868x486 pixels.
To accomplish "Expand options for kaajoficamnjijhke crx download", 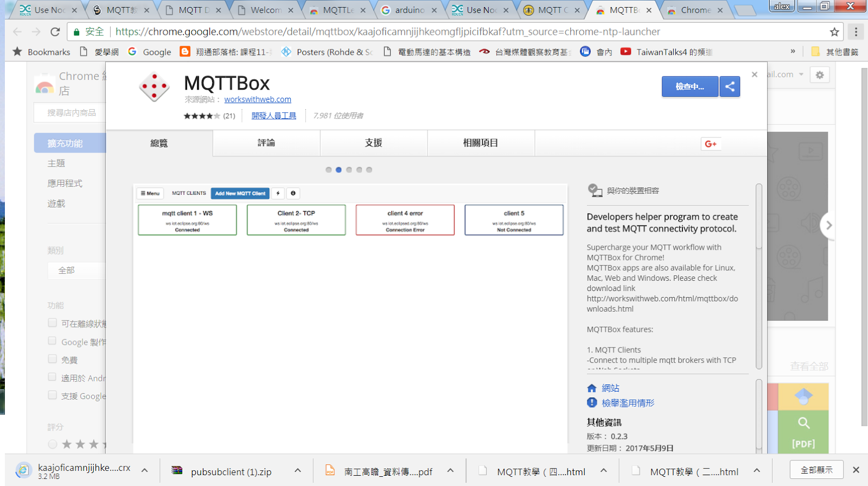I will click(145, 471).
